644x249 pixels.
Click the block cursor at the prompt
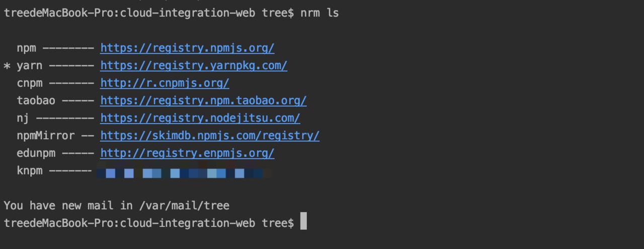coord(303,221)
